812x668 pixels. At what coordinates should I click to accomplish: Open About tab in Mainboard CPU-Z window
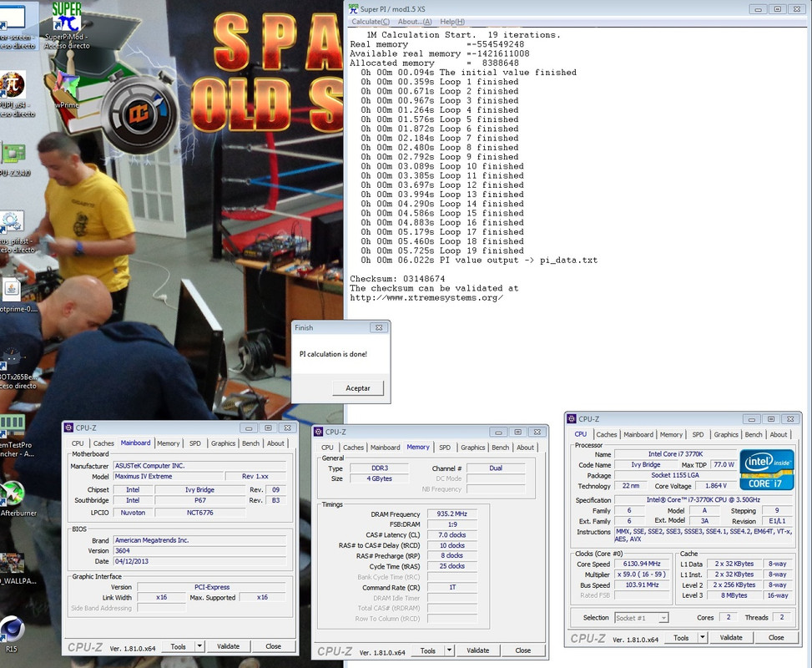pos(275,443)
